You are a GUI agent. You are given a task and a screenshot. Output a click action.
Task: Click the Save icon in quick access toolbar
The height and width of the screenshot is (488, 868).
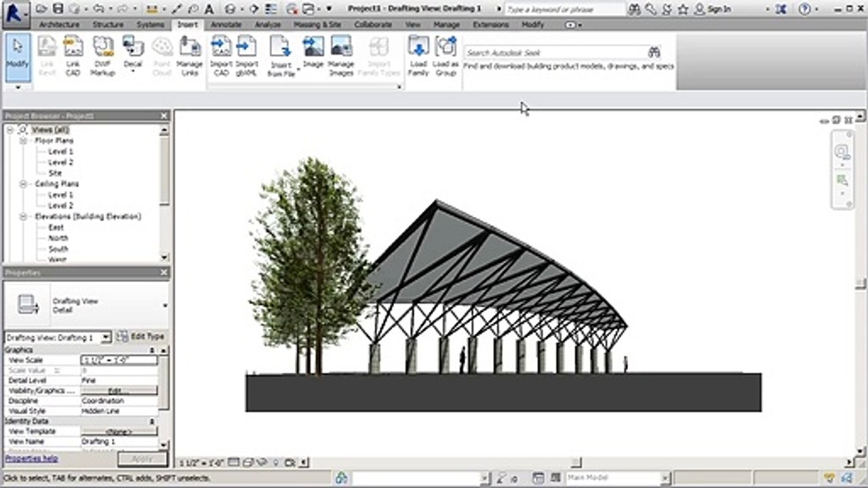pos(58,9)
